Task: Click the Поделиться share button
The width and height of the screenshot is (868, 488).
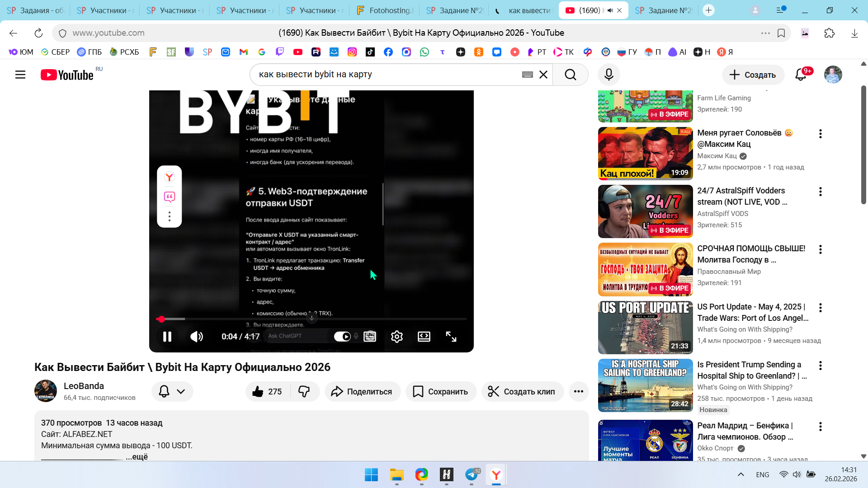Action: pyautogui.click(x=362, y=392)
